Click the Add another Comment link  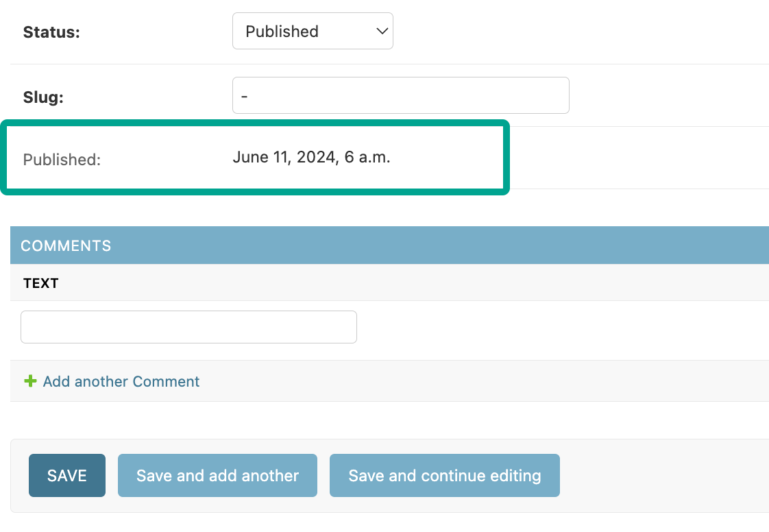pos(121,381)
